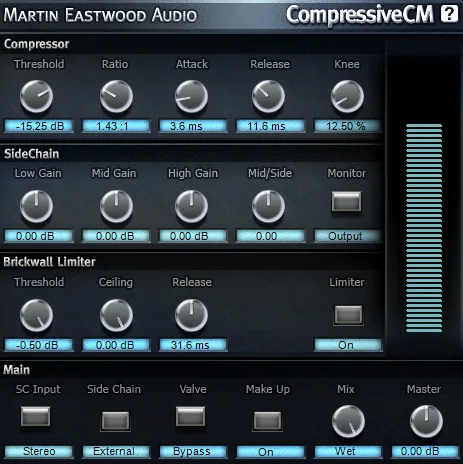Click the Limiter On status display
Screen dimensions: 463x464
(347, 345)
